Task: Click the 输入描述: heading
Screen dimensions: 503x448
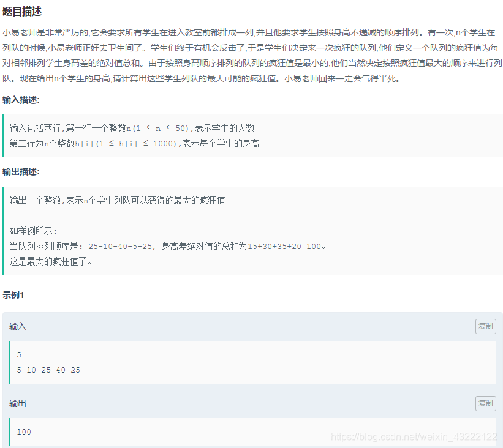Action: click(21, 100)
